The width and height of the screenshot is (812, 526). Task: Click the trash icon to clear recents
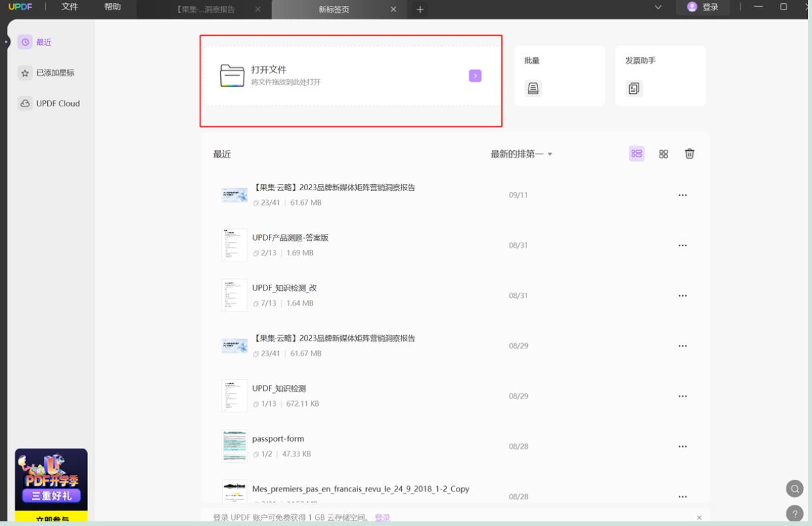click(x=690, y=154)
